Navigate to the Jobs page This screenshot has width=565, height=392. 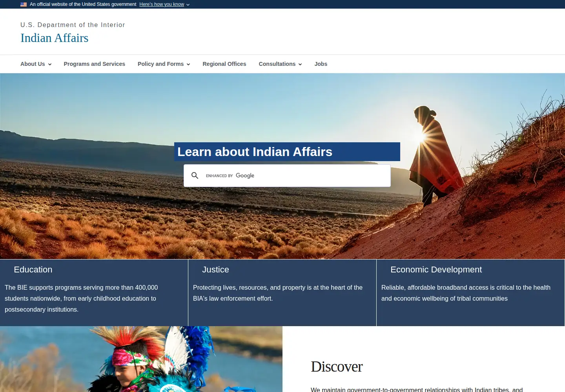[x=321, y=64]
